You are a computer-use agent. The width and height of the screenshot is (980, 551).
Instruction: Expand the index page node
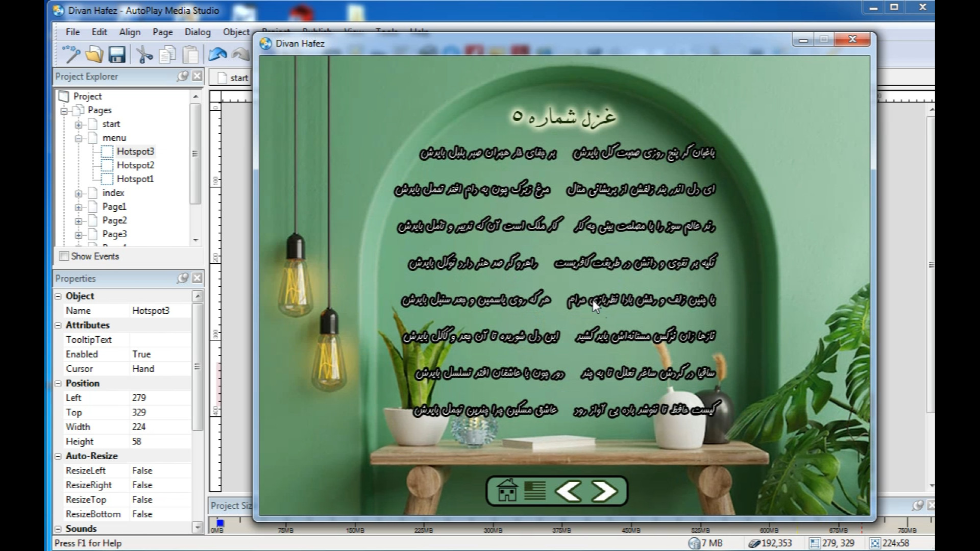(78, 193)
